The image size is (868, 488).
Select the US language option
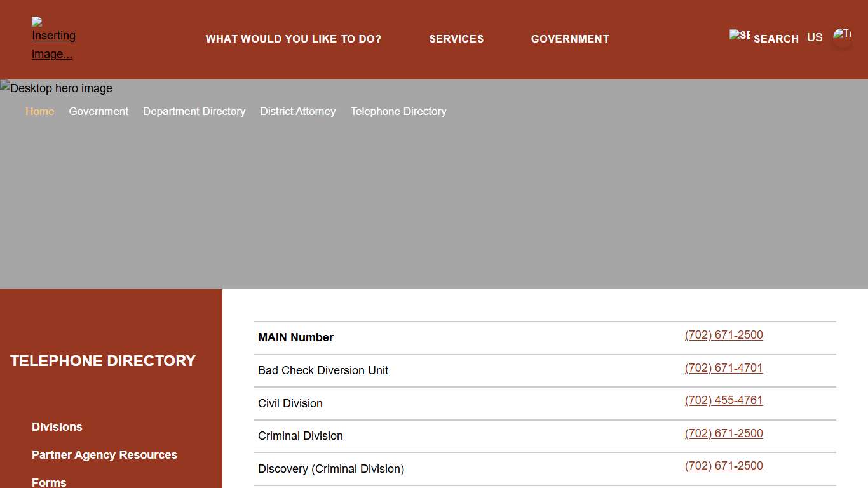click(x=815, y=37)
